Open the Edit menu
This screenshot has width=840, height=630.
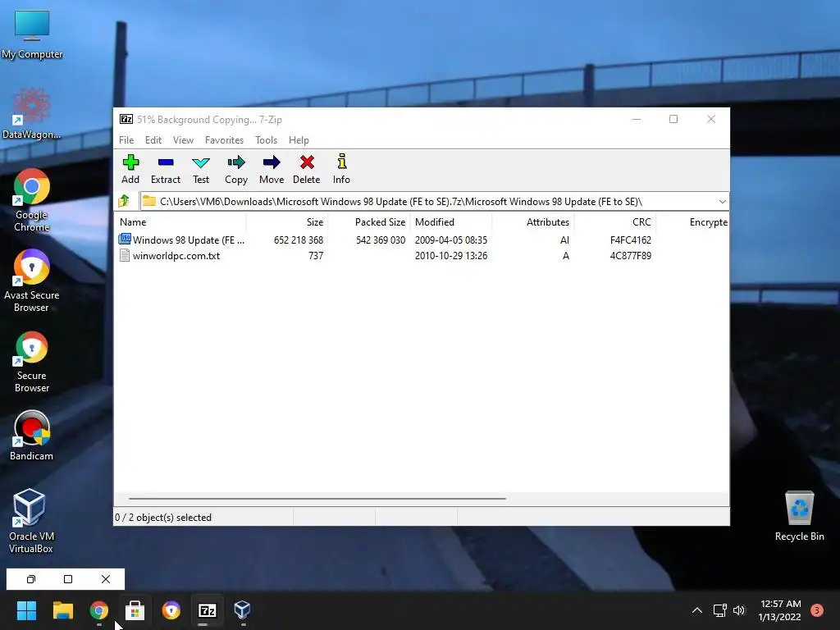pyautogui.click(x=153, y=139)
